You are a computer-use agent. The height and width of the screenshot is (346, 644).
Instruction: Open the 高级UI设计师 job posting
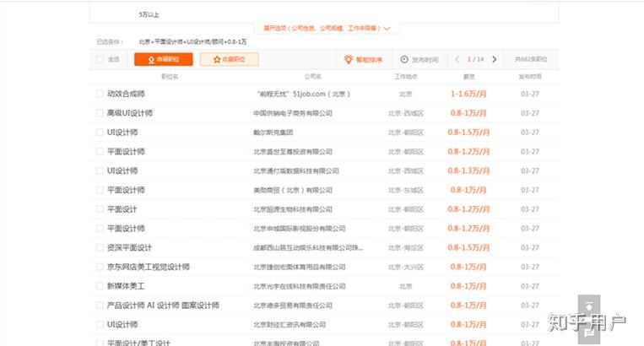130,113
